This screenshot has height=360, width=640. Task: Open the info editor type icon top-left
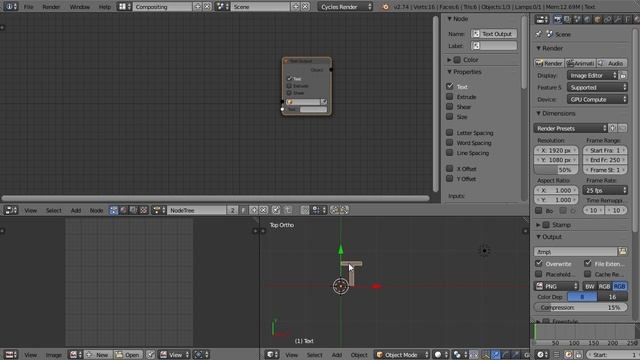click(x=11, y=7)
